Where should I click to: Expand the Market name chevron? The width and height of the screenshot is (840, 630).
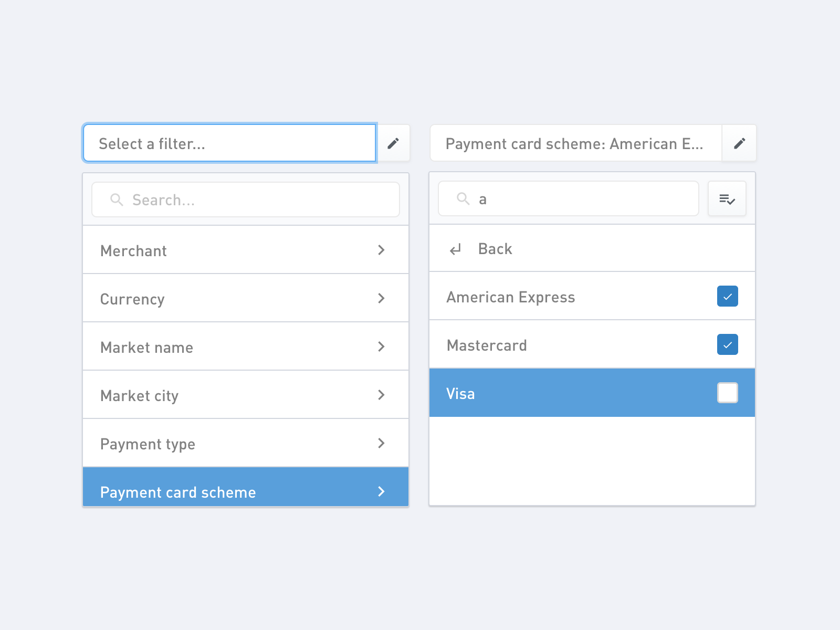(x=382, y=347)
